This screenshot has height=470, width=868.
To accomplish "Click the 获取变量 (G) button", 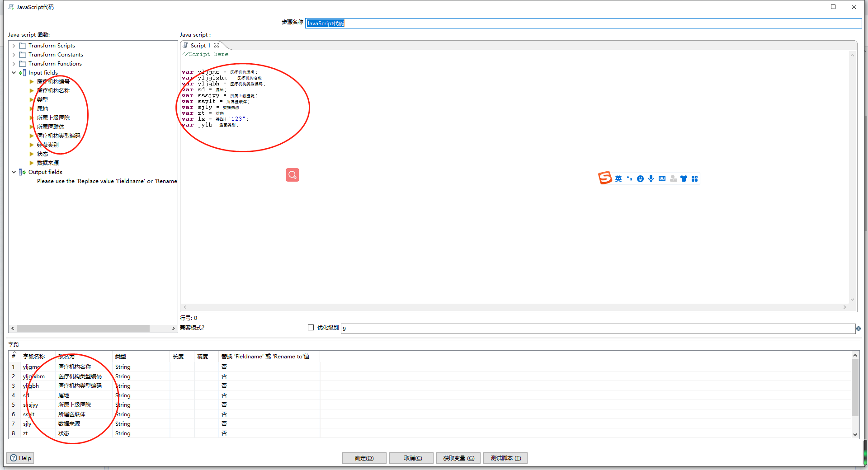I will (x=458, y=458).
